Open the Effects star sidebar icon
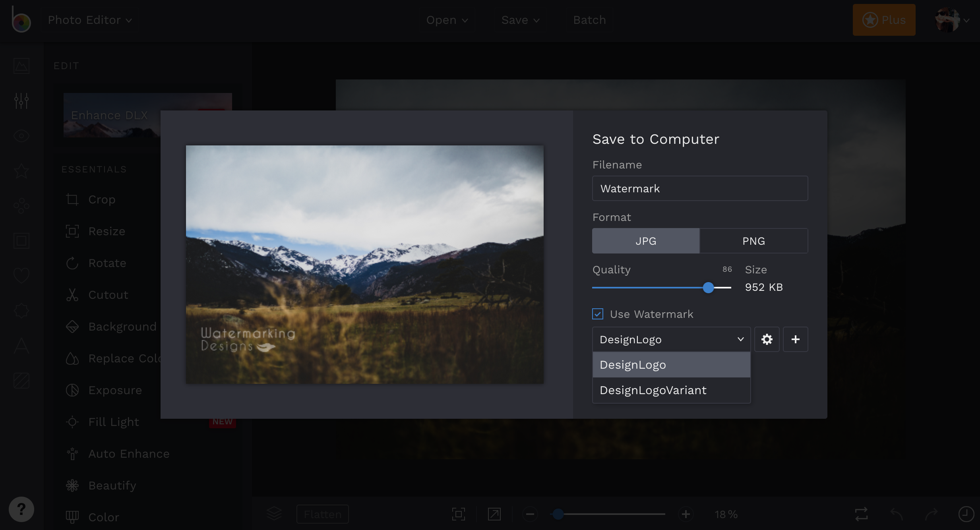Screen dimensions: 980x530 click(21, 171)
